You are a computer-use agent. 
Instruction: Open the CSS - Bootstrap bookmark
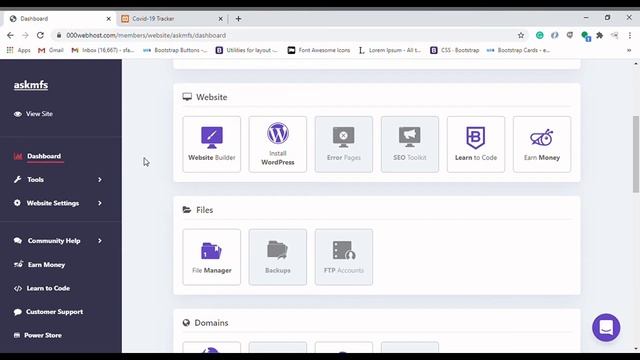point(455,50)
